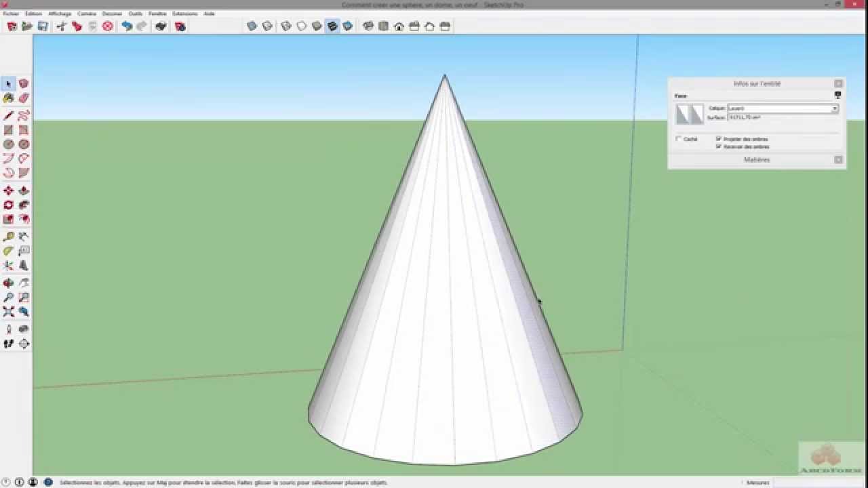Open the Outils menu
Image resolution: width=868 pixels, height=488 pixels.
tap(136, 14)
